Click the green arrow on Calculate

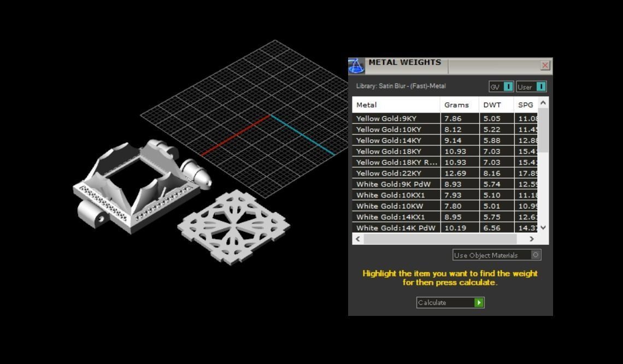point(479,302)
